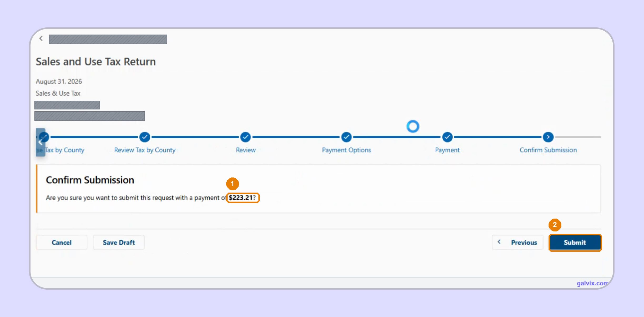
Task: Submit the tax return
Action: [575, 242]
